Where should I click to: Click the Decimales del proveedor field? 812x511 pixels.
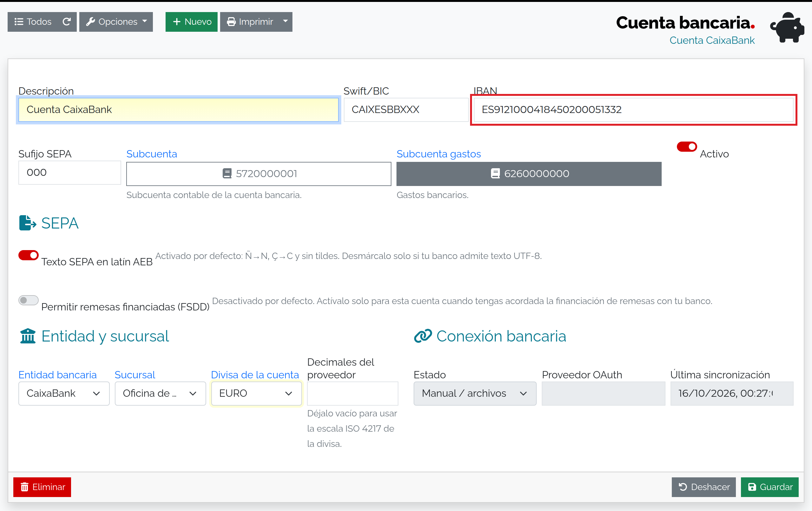pos(353,393)
